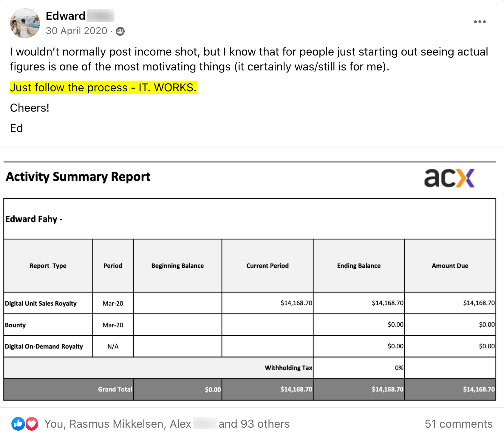Click the Bounty row label

click(x=15, y=325)
